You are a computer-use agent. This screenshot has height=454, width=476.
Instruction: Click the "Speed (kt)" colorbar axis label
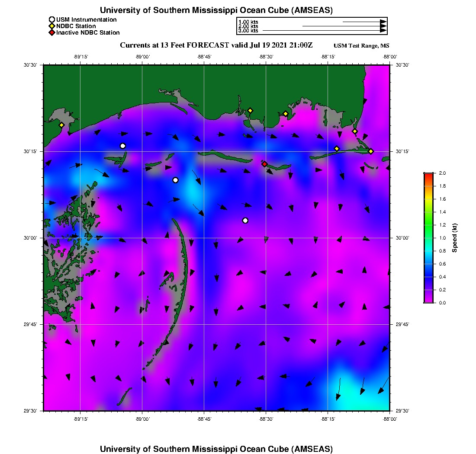click(454, 238)
